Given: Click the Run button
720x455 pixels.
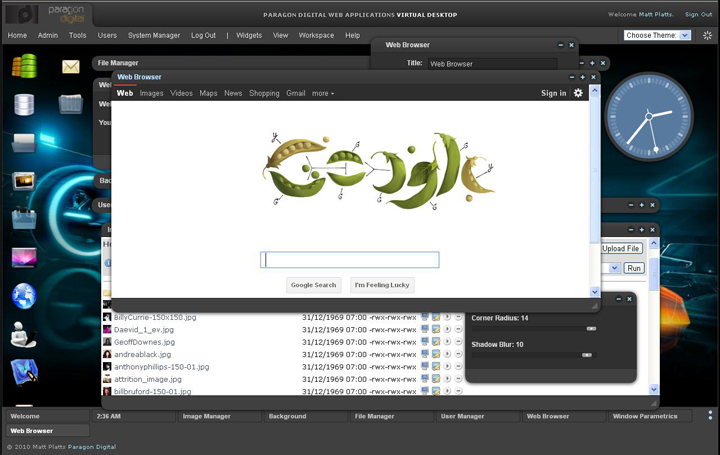Looking at the screenshot, I should click(x=634, y=268).
